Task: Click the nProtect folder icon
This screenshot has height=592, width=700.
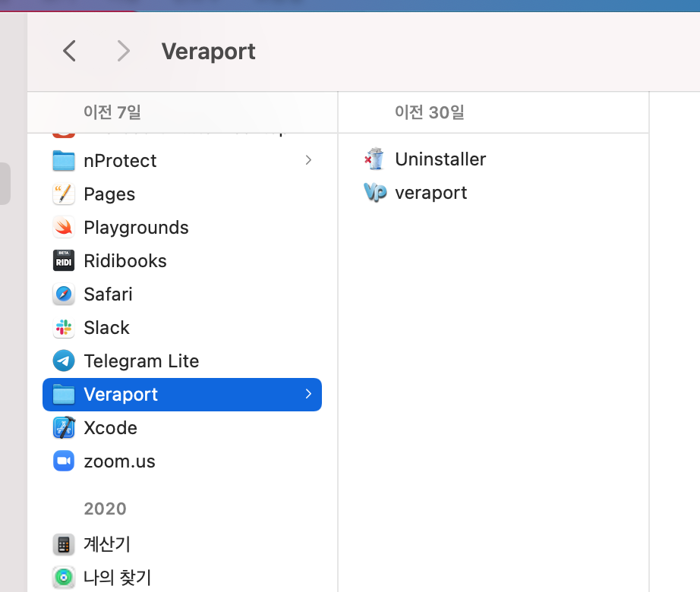Action: 64,161
